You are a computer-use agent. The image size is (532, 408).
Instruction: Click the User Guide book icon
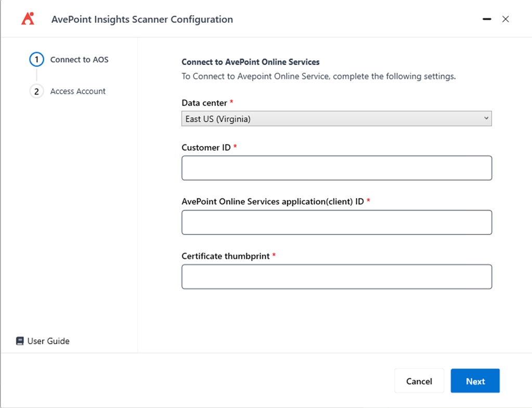tap(20, 341)
